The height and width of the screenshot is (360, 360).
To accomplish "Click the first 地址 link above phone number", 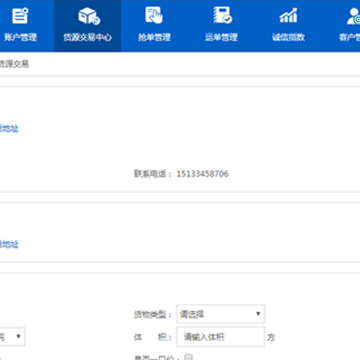I will pyautogui.click(x=9, y=129).
